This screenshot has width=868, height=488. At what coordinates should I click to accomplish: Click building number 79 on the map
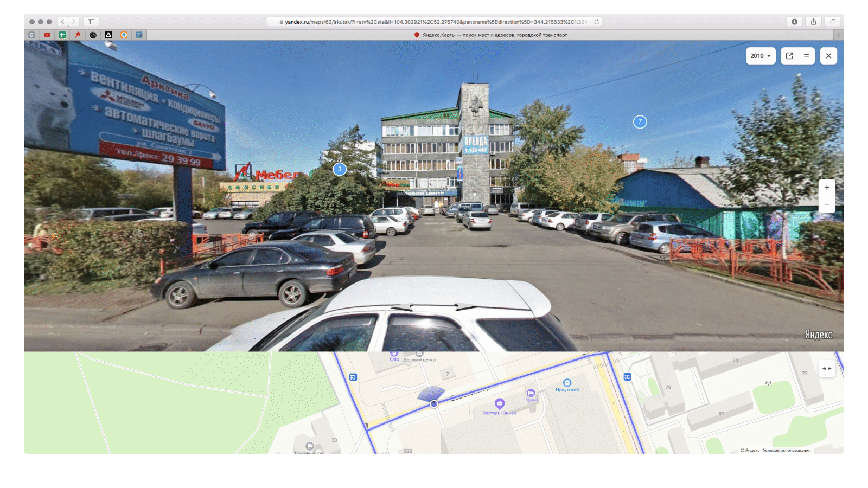pos(668,387)
